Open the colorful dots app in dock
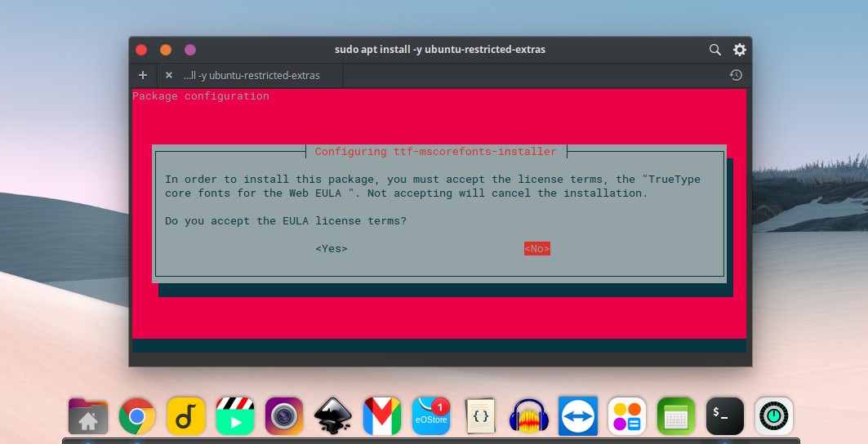This screenshot has height=444, width=868. click(x=627, y=415)
